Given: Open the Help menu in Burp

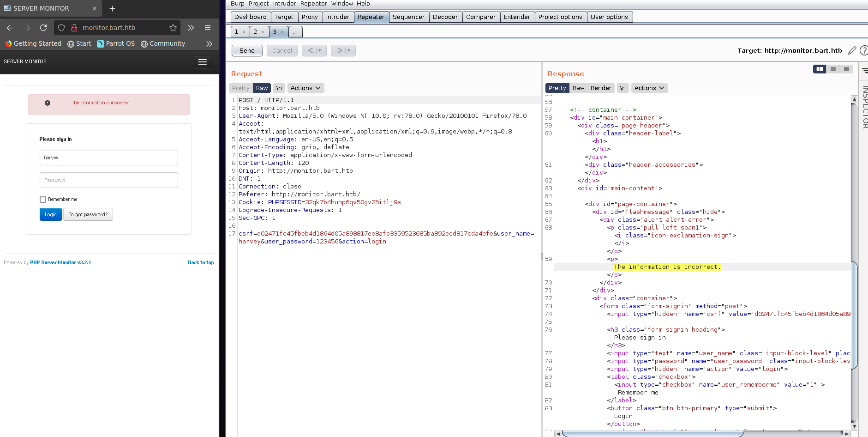Looking at the screenshot, I should [x=363, y=4].
